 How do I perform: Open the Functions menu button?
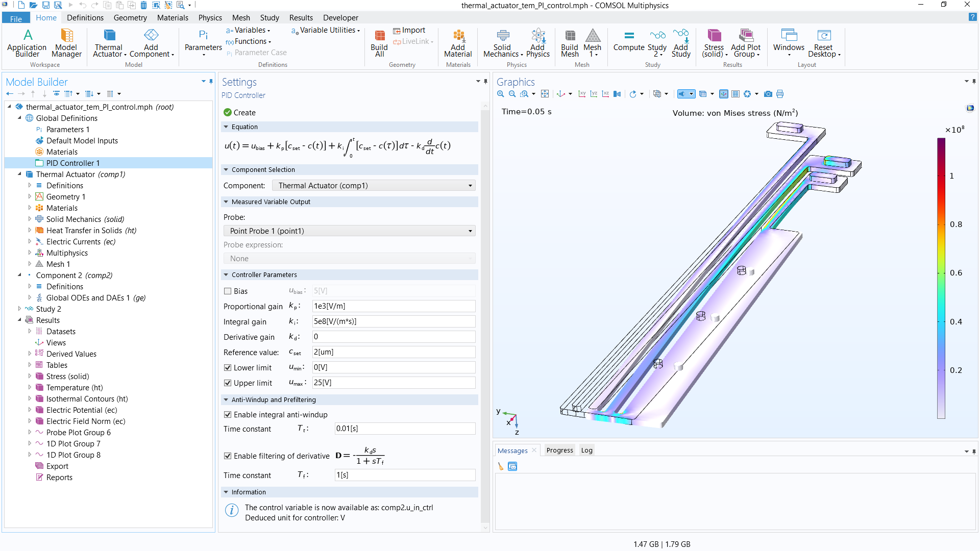249,41
